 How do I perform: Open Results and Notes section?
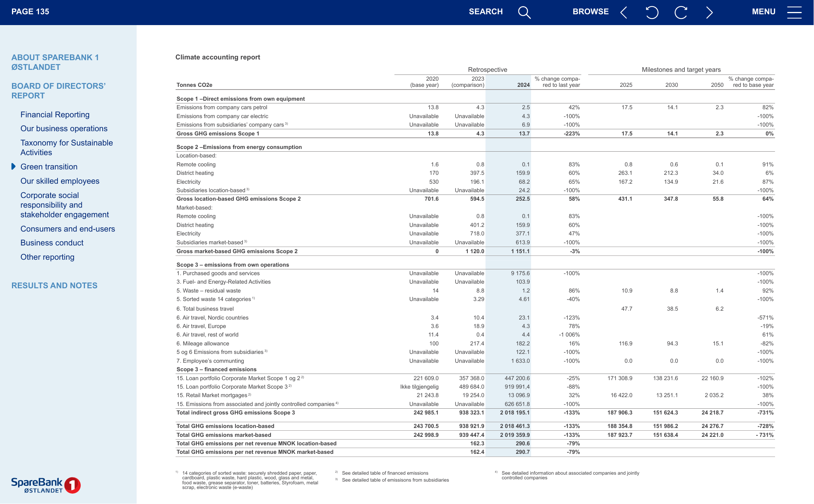tap(54, 286)
